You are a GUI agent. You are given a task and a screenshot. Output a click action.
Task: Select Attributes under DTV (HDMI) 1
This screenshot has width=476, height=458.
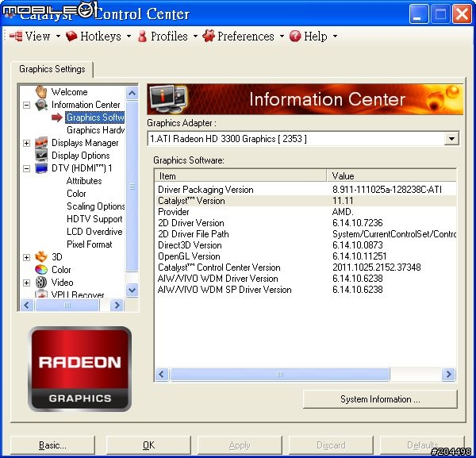pyautogui.click(x=84, y=181)
